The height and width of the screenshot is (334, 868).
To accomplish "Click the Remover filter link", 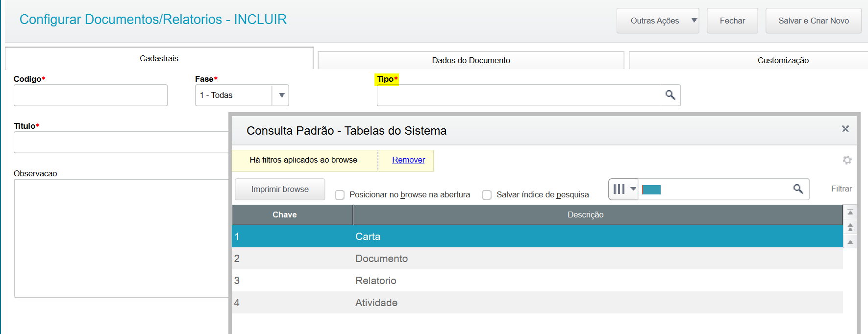I will click(x=408, y=160).
